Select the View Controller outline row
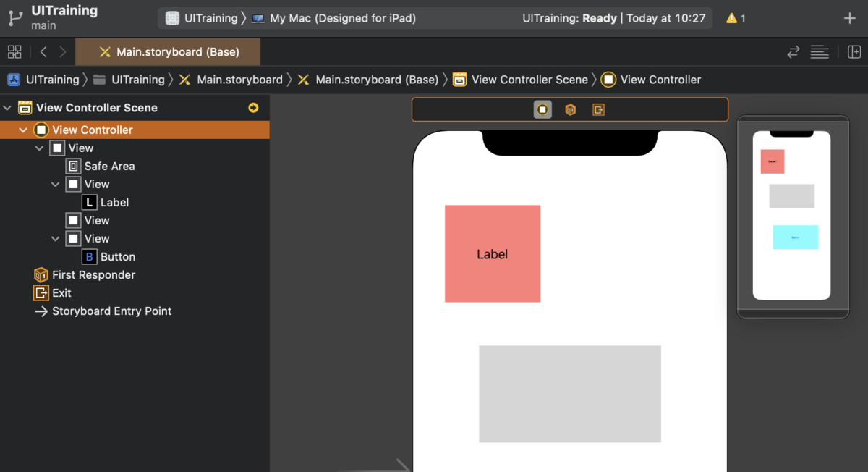Screen dimensions: 868x472 (135, 130)
